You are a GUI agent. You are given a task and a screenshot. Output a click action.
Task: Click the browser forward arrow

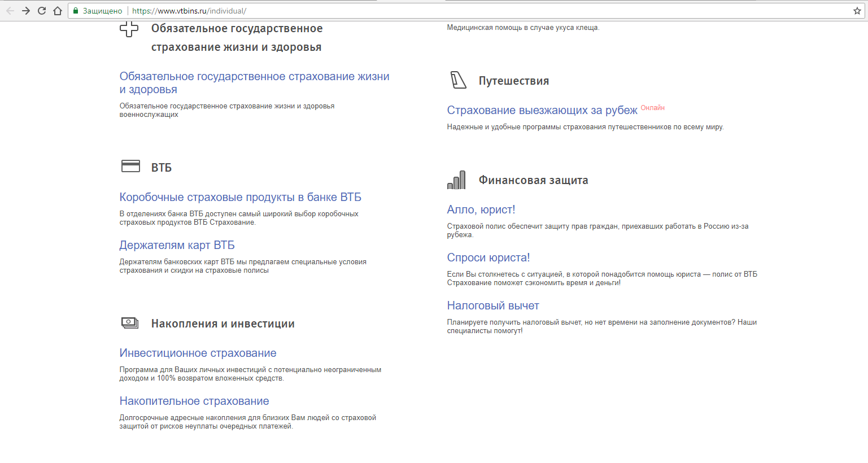coord(26,11)
